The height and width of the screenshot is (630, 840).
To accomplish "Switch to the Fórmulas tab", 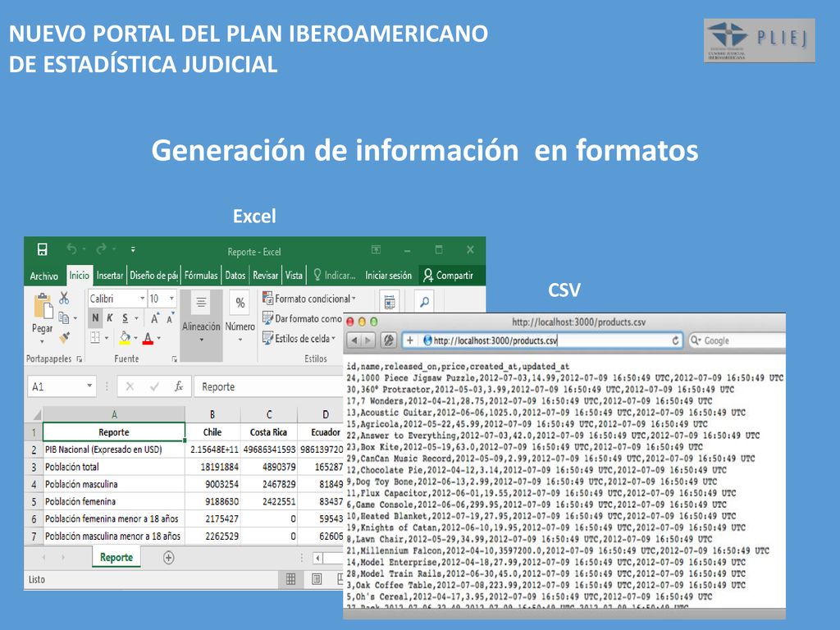I will 201,276.
